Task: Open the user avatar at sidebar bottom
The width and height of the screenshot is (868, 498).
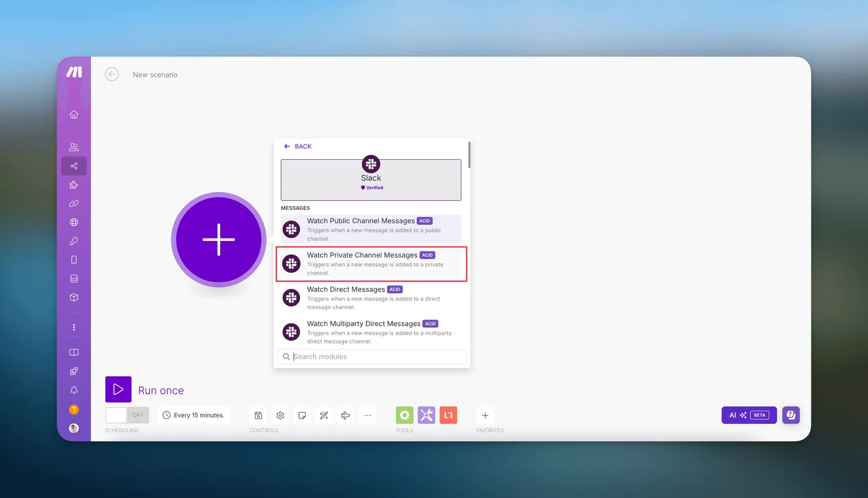Action: [x=74, y=428]
